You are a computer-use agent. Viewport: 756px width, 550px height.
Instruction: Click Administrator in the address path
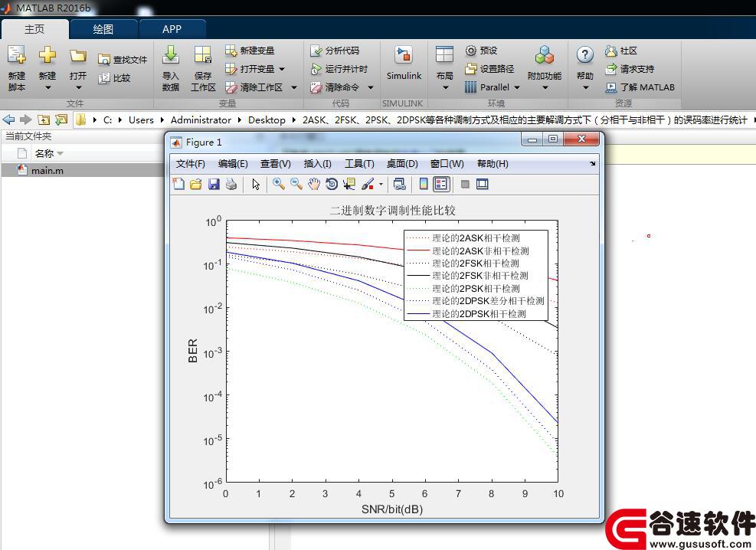201,120
